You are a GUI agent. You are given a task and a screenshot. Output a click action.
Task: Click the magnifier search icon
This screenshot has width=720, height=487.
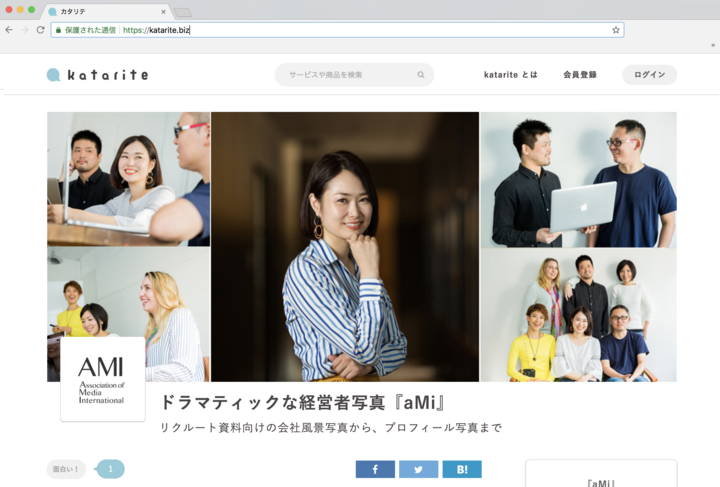[x=421, y=75]
